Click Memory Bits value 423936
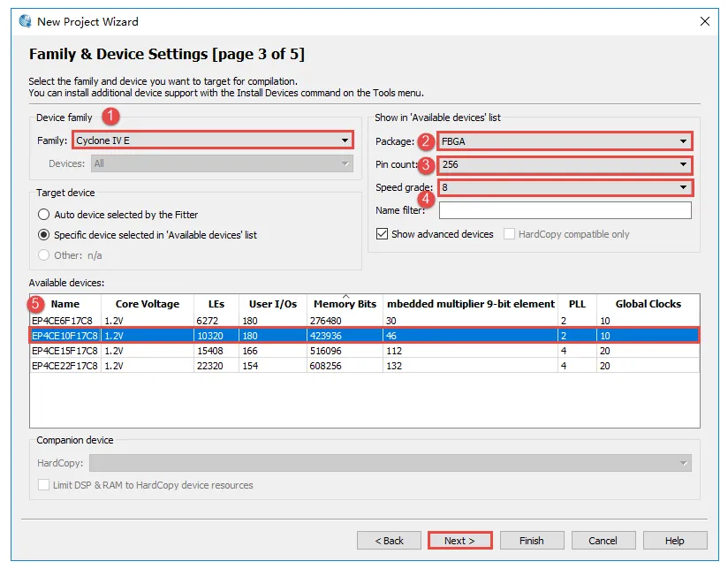 (x=325, y=336)
